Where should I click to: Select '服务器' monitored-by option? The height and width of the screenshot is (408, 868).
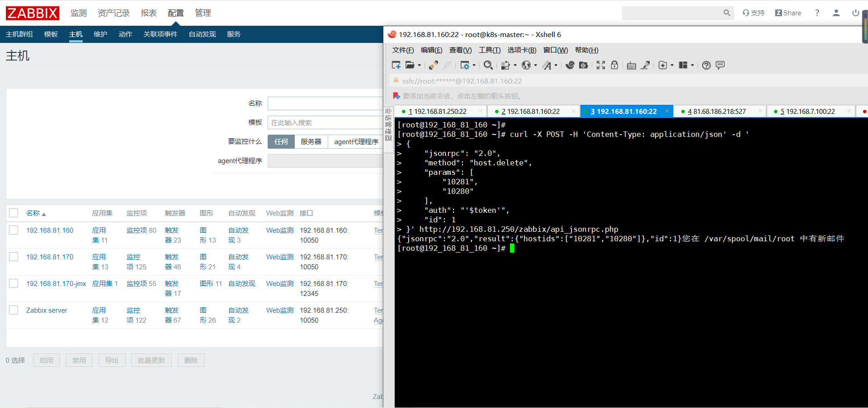click(x=311, y=141)
